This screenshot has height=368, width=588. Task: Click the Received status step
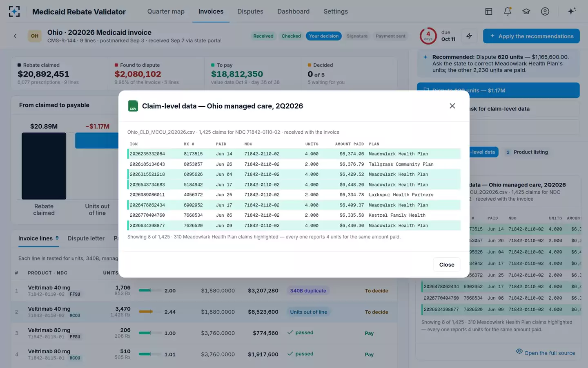tap(263, 36)
